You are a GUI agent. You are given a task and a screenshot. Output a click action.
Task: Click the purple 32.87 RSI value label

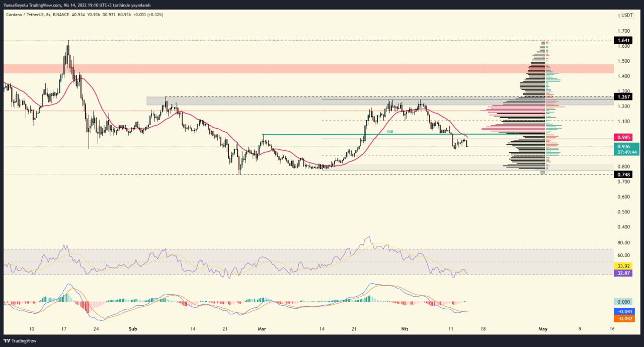(x=624, y=273)
